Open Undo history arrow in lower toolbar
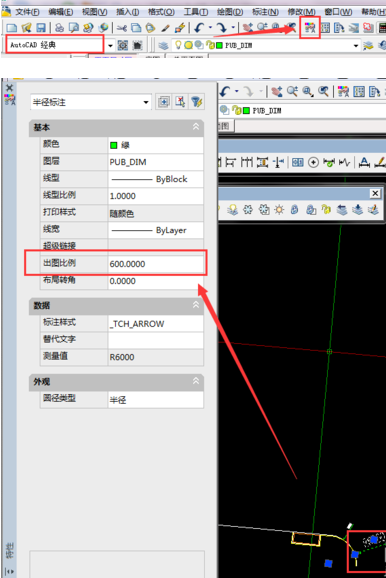Screen dimensions: 386x578 tap(237, 91)
